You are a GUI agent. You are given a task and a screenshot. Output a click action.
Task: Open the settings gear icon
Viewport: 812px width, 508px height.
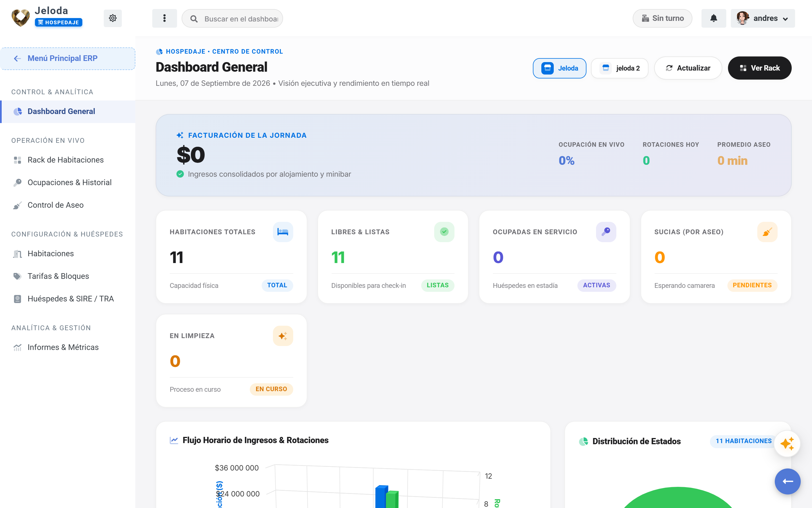point(112,18)
